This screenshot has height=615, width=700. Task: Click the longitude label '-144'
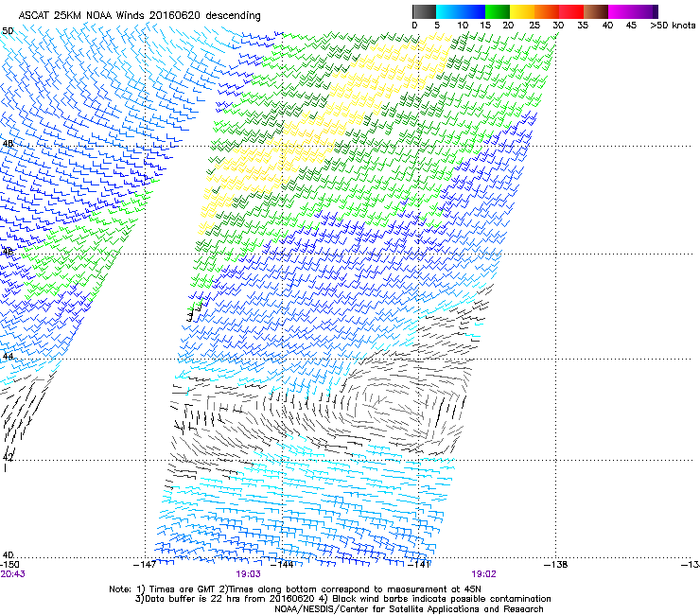click(x=282, y=565)
